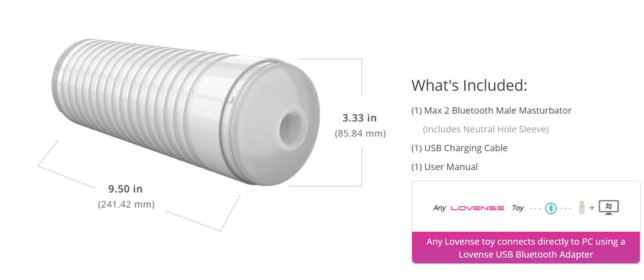Screen dimensions: 644x280
Task: Click the Includes Neutral Hole Sleeve note
Action: 485,129
